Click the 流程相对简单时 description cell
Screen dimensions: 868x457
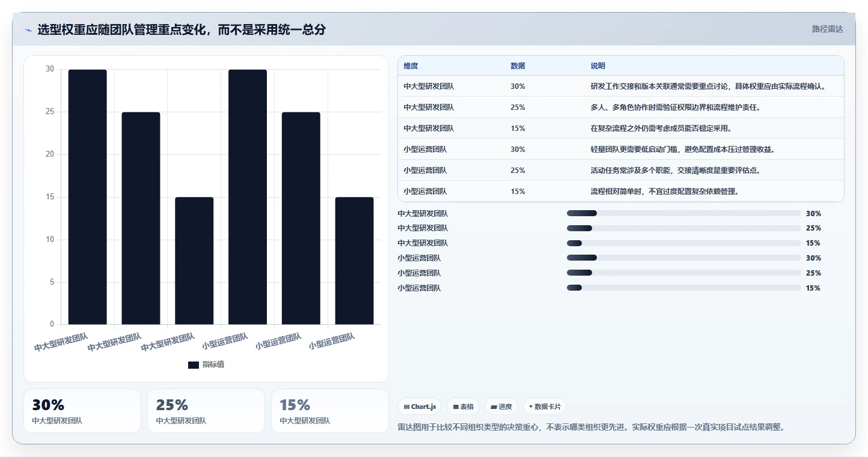[665, 192]
